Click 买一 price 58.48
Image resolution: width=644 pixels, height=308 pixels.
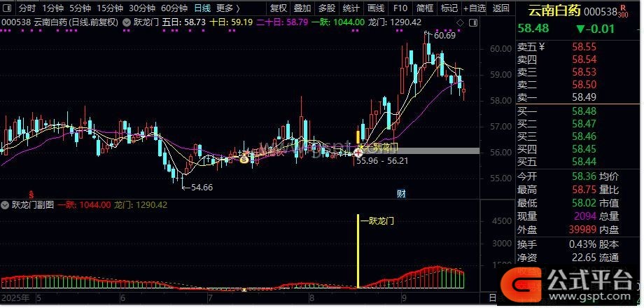pyautogui.click(x=584, y=111)
